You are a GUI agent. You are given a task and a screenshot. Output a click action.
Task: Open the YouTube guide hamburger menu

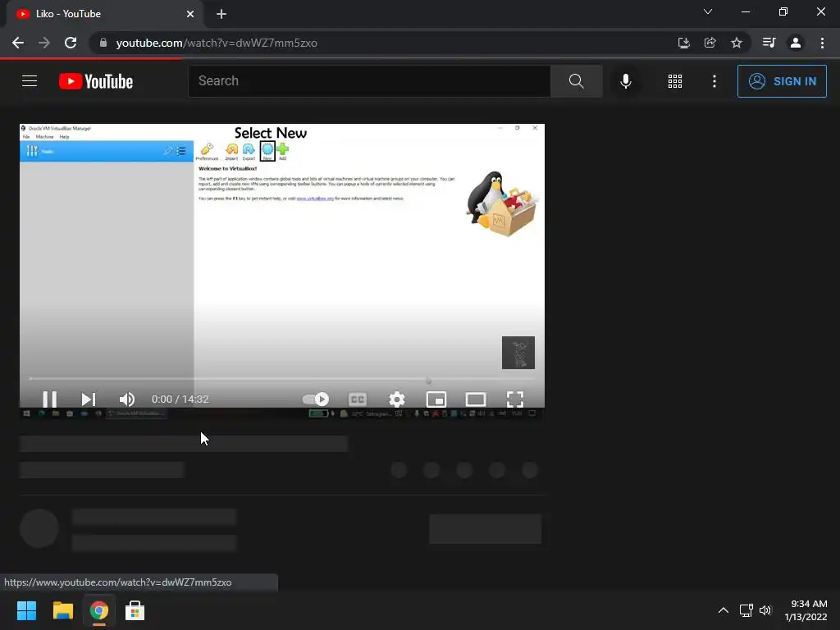30,81
